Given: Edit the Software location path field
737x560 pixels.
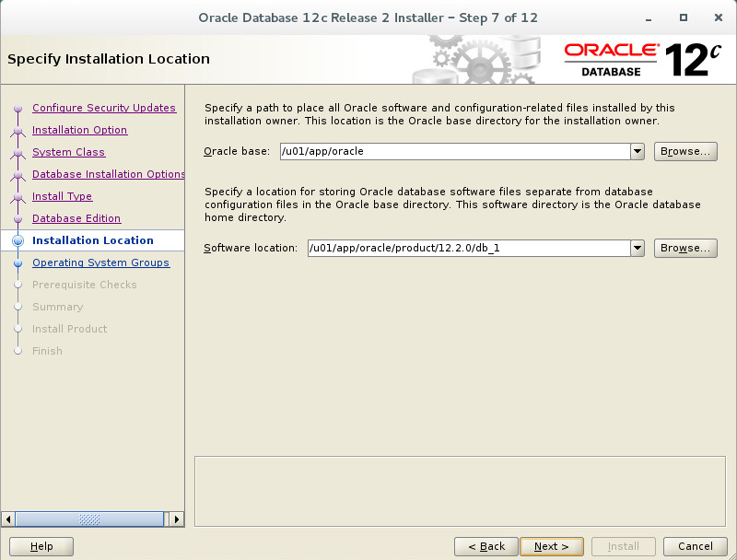Looking at the screenshot, I should pos(469,248).
